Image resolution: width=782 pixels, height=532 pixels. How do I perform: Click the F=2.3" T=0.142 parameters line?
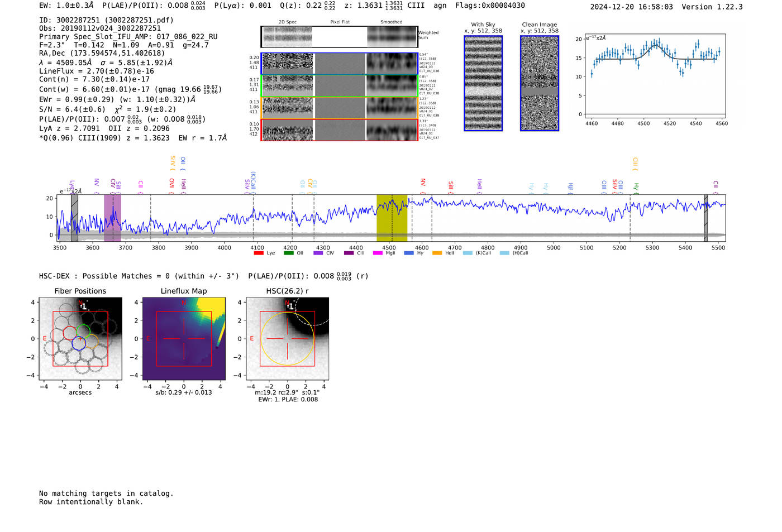[x=124, y=45]
